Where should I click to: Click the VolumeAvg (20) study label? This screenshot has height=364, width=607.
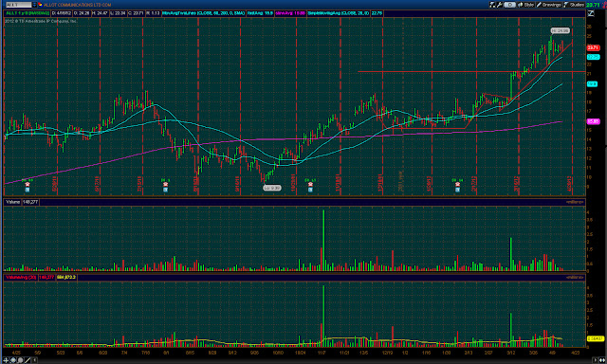[21, 278]
